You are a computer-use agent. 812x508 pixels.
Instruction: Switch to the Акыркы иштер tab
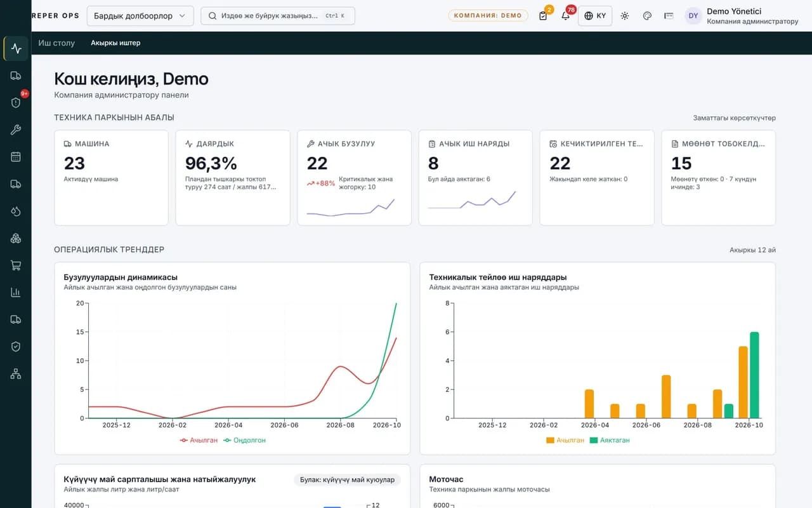[x=115, y=43]
